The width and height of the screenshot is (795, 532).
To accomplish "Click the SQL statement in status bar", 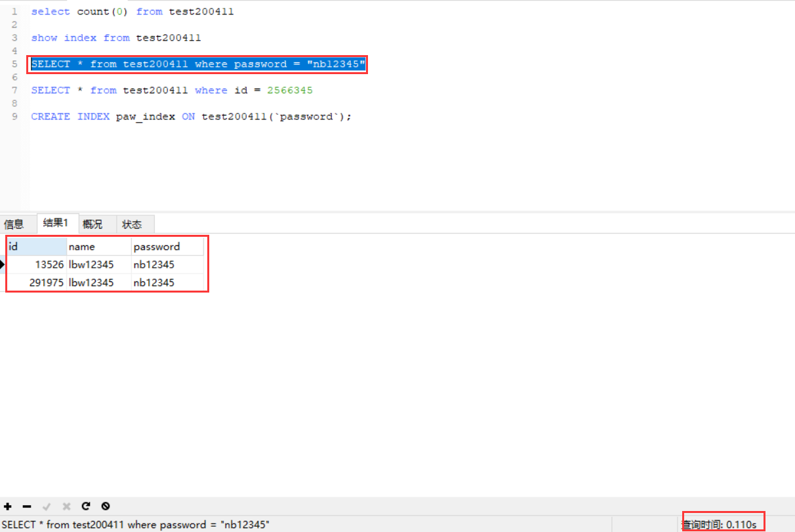I will pos(135,524).
